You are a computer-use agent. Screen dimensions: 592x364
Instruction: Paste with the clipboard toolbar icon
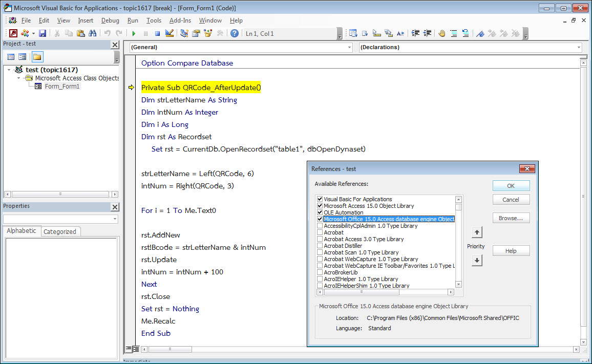[80, 33]
